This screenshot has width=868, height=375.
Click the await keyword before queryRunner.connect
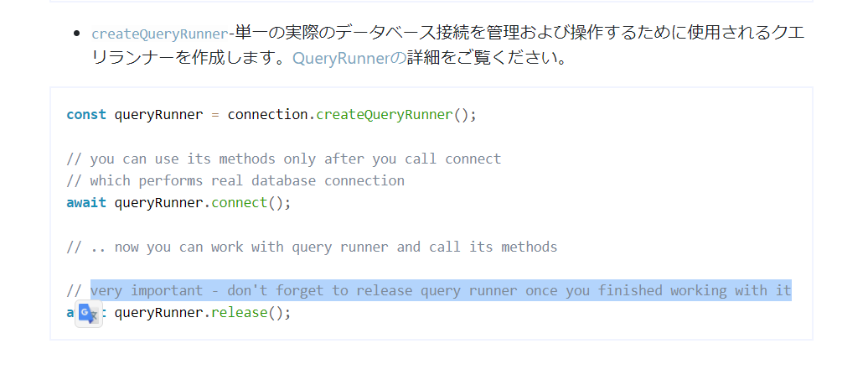click(x=86, y=203)
